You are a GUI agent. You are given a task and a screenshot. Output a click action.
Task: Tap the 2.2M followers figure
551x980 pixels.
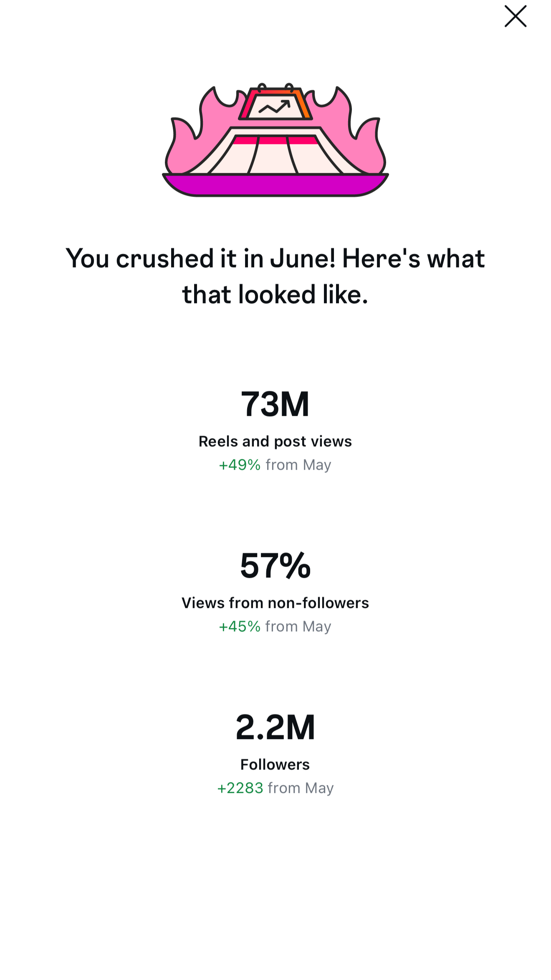(x=275, y=727)
